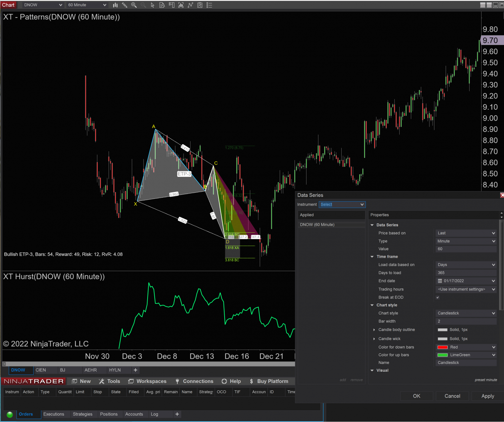
Task: Click the Properties sort up arrow
Action: 501,213
